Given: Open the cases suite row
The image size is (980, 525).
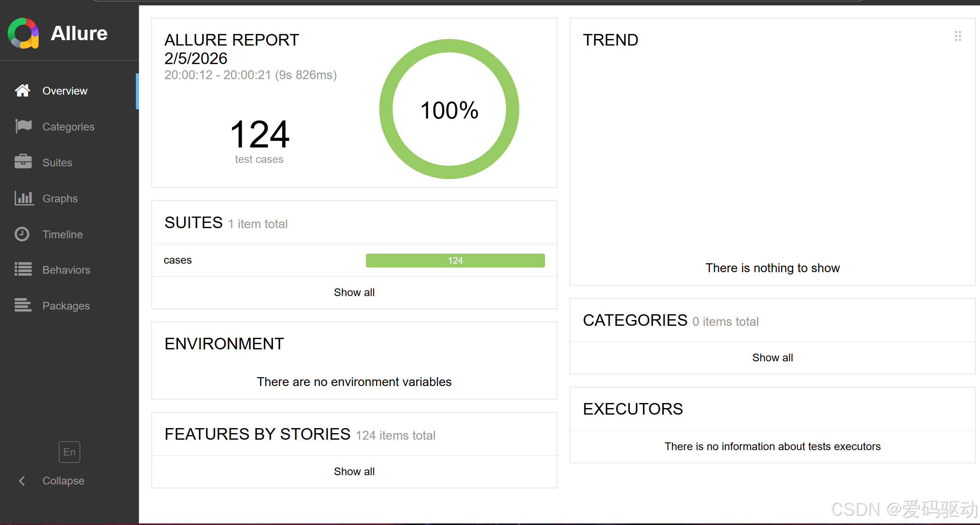Looking at the screenshot, I should tap(178, 260).
